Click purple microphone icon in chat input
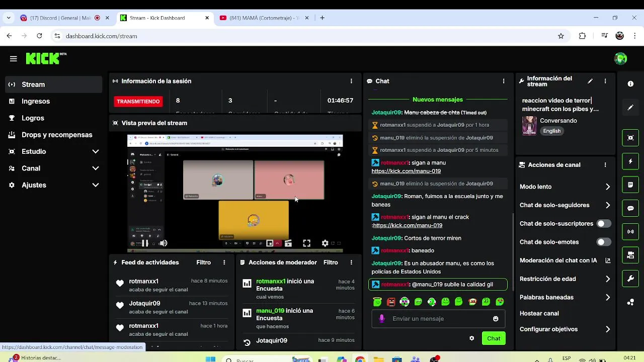This screenshot has height=362, width=644. tap(382, 319)
